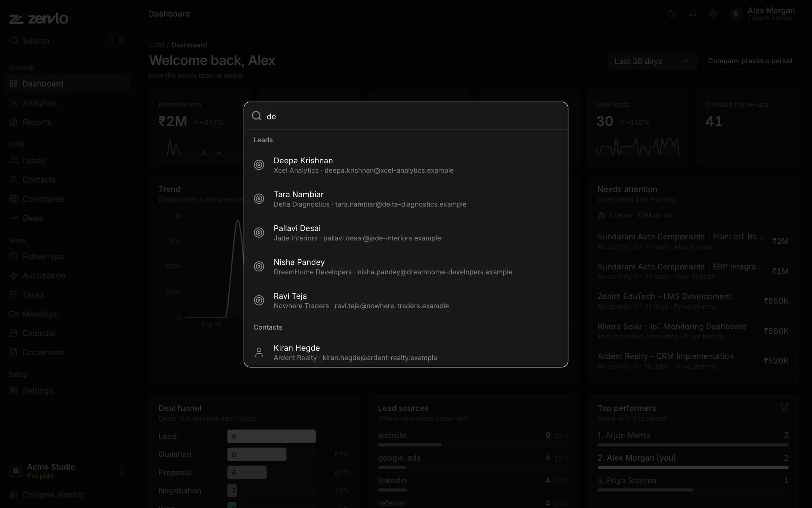
Task: Select Tara Nambiar from the search results
Action: pos(406,199)
